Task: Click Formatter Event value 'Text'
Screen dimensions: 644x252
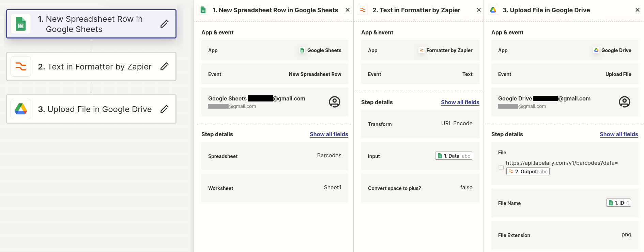Action: click(467, 74)
